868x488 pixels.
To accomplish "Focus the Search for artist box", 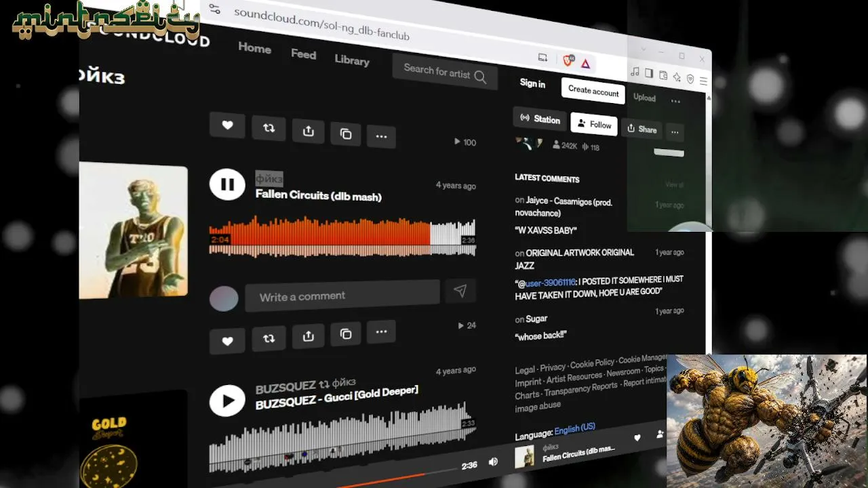I will [x=444, y=73].
